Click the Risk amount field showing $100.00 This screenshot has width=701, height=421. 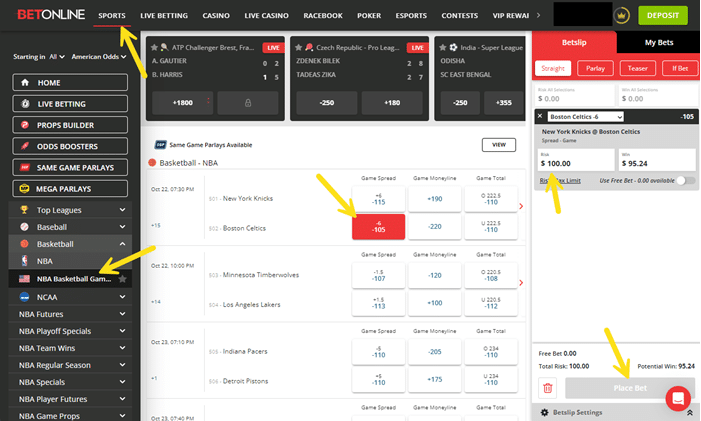point(576,160)
